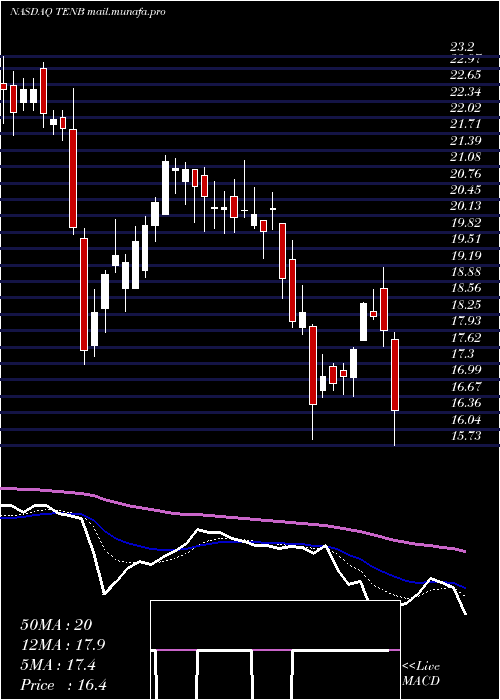Select the 17.62 price label
The image size is (500, 700).
(x=466, y=338)
